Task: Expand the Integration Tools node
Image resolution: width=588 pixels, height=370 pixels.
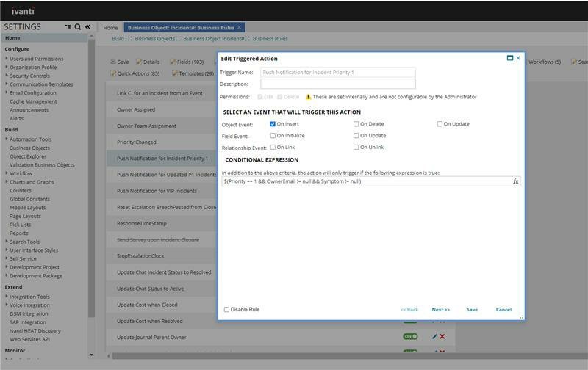Action: 7,297
